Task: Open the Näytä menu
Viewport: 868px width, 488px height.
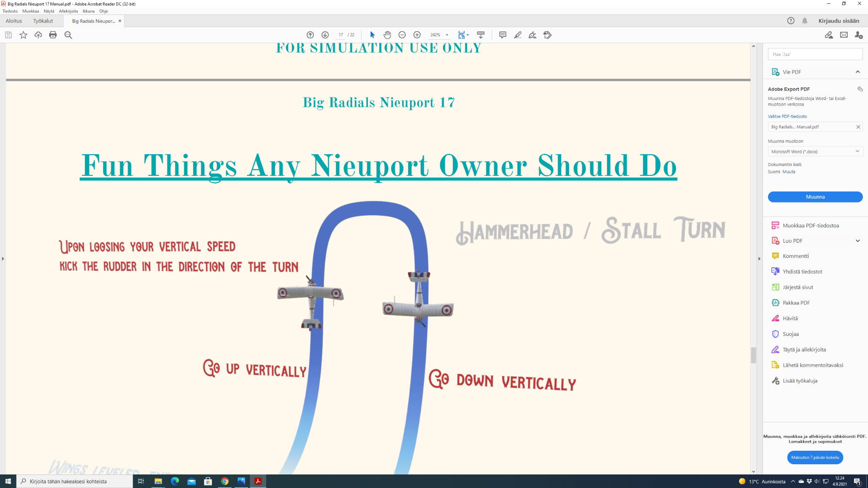Action: click(49, 11)
